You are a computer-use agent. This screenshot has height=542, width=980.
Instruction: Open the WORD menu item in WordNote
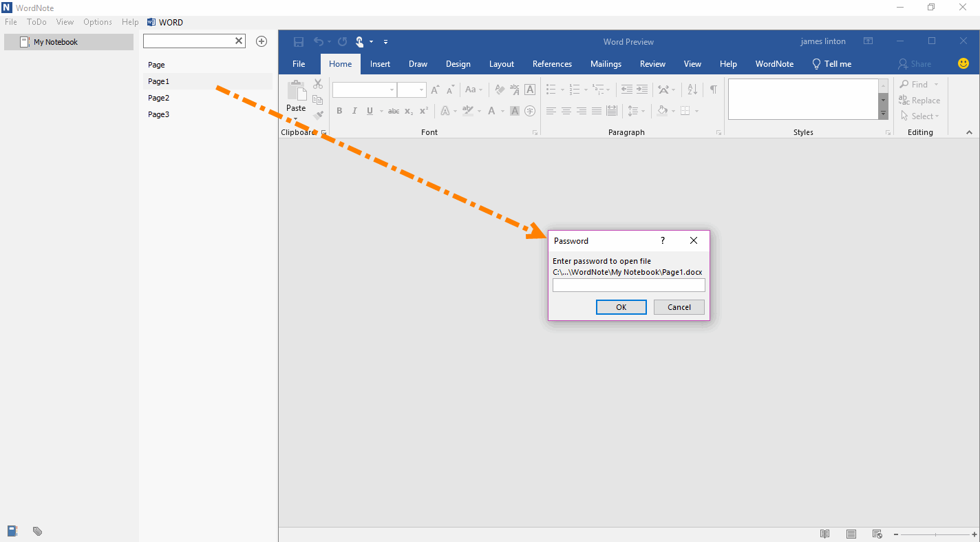[165, 22]
